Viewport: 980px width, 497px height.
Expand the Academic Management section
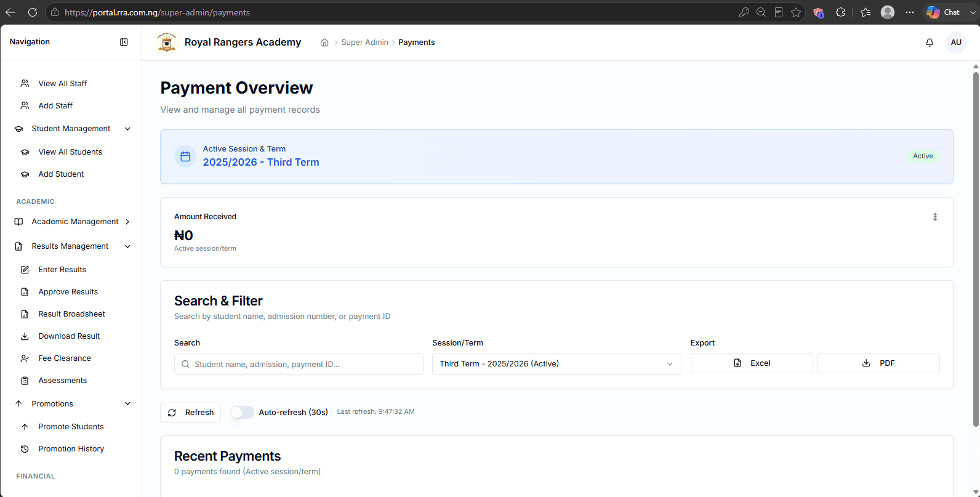coord(127,222)
